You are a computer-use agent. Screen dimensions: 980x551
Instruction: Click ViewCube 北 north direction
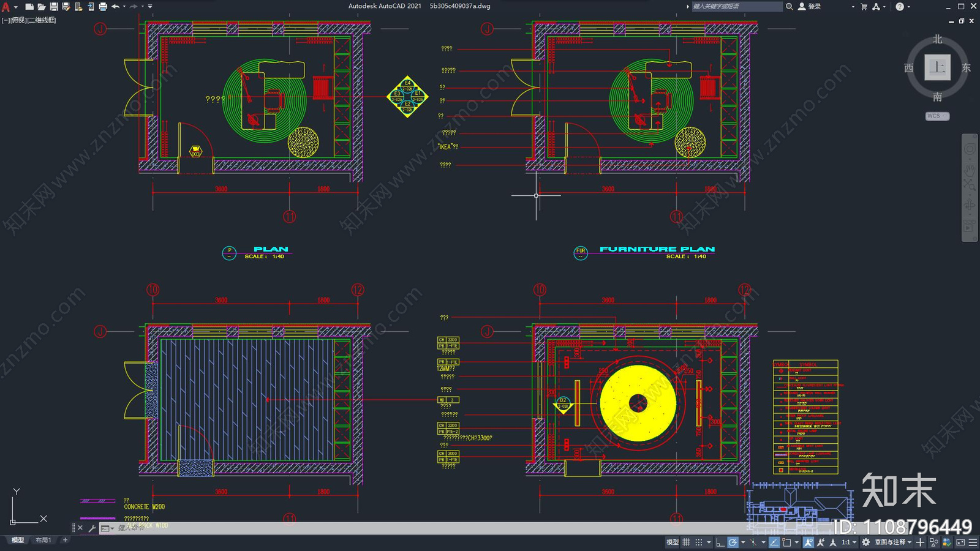point(938,39)
